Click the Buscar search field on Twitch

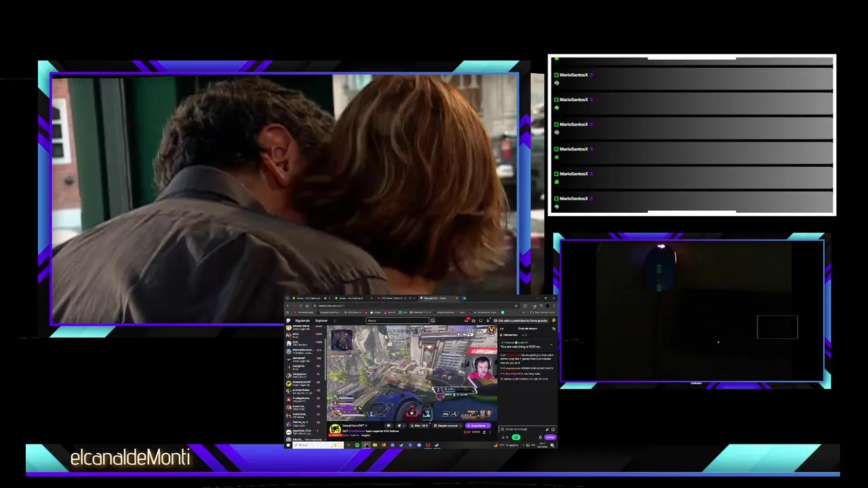[x=397, y=321]
